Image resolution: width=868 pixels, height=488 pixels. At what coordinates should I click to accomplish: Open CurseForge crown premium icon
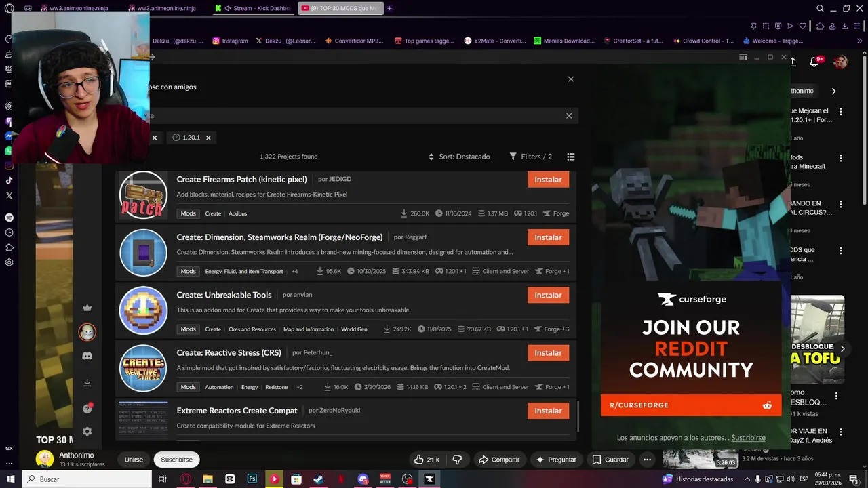coord(87,308)
